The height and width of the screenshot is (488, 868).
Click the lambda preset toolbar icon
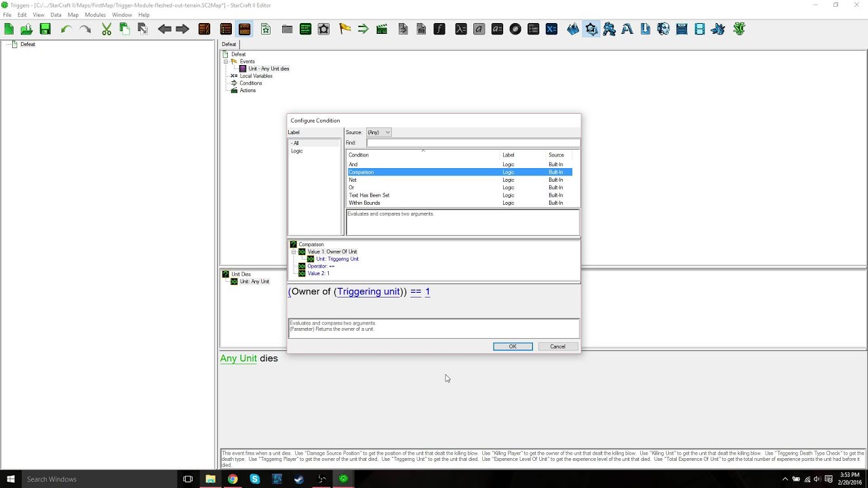[x=461, y=29]
